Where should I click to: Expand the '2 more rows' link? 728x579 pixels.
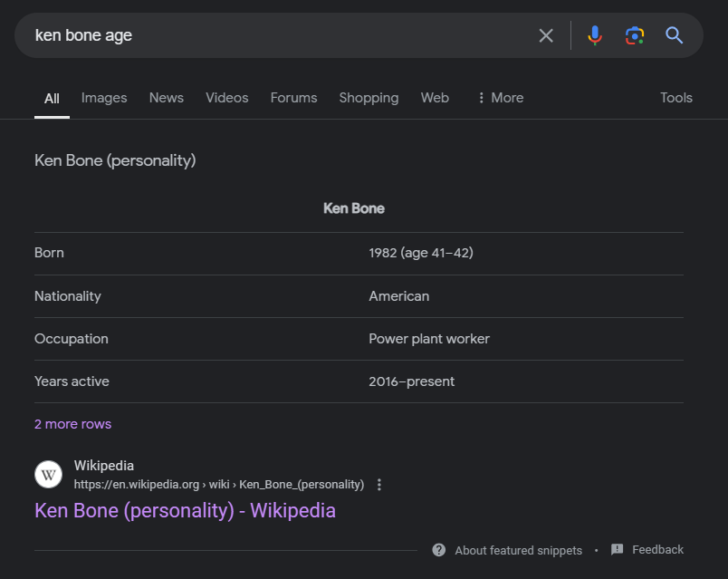pos(73,424)
